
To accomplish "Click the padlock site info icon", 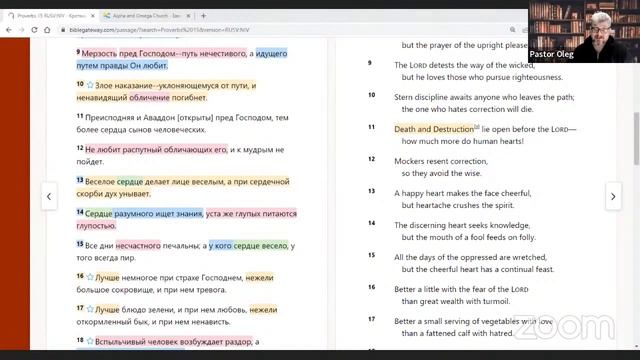I will 63,30.
